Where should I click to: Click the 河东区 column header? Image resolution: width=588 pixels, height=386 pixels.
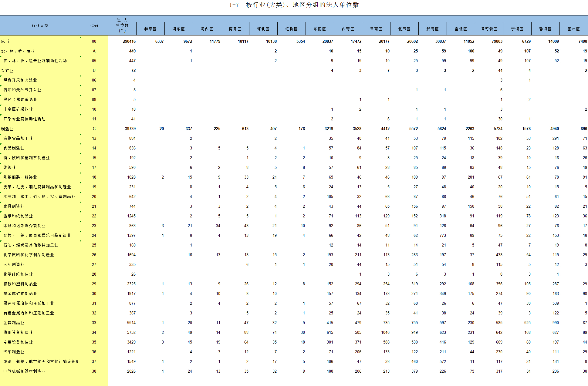tap(179, 29)
